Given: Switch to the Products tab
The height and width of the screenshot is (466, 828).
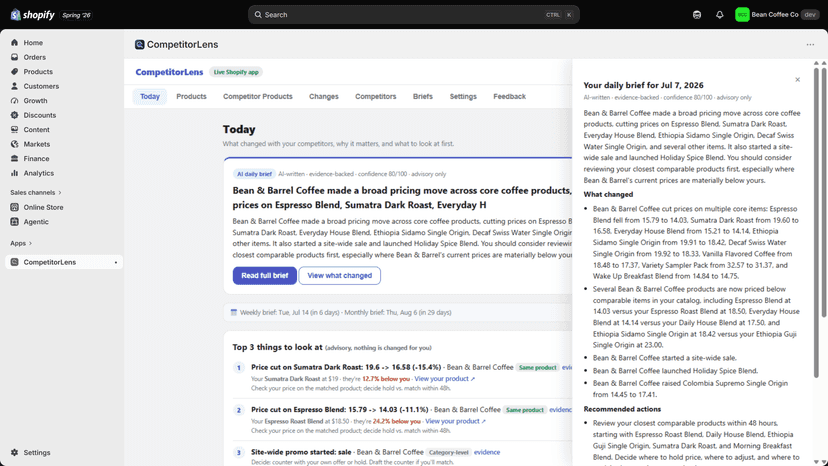Looking at the screenshot, I should coord(191,97).
